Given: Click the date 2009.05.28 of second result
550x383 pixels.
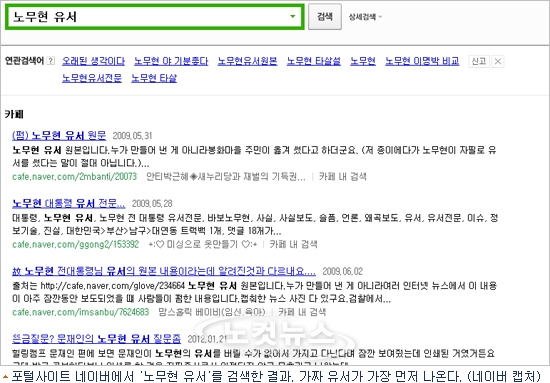Looking at the screenshot, I should (152, 203).
